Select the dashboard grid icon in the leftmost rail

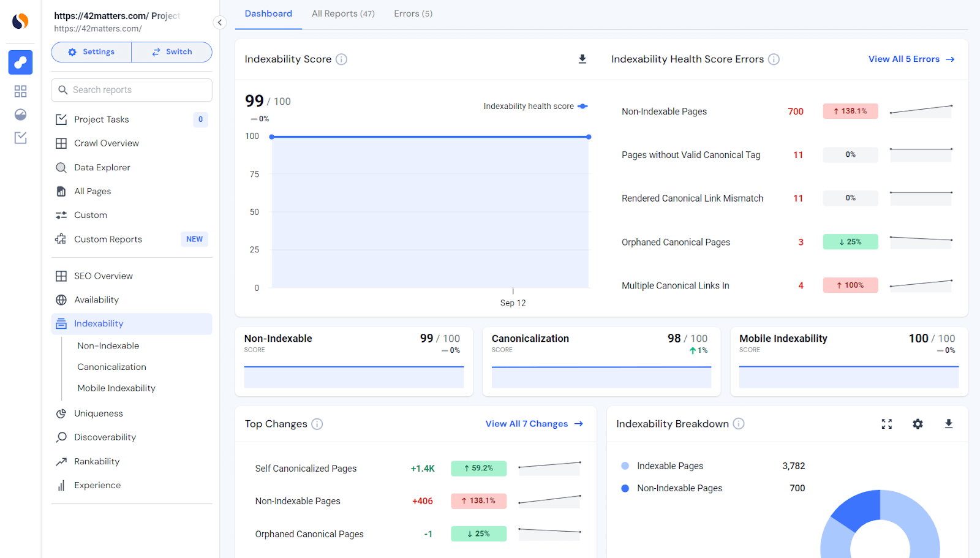tap(20, 91)
